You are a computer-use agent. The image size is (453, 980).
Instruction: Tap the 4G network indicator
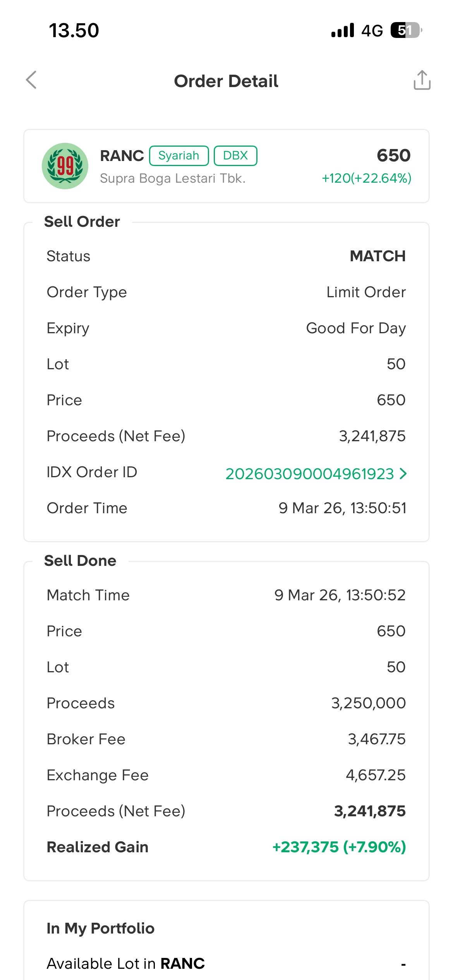click(x=372, y=31)
